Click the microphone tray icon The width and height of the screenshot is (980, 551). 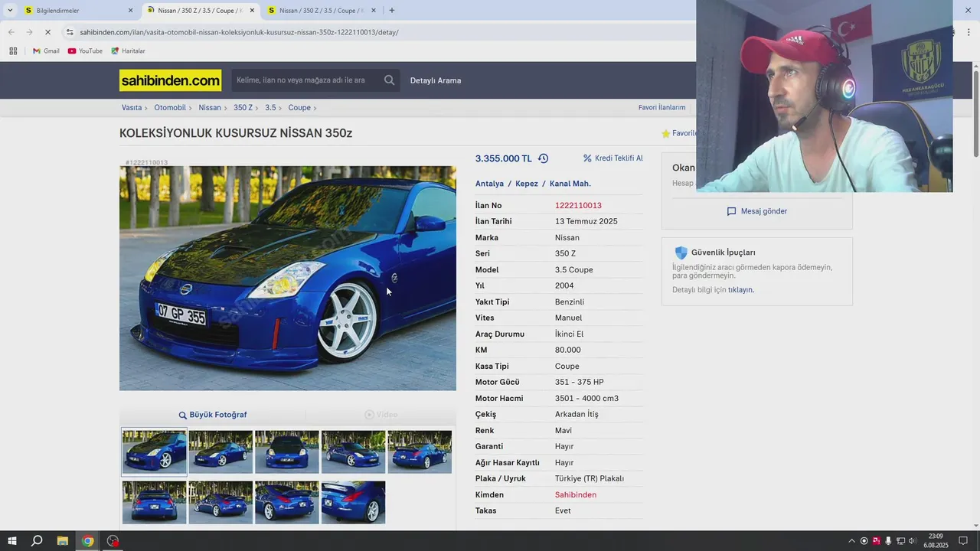(888, 541)
